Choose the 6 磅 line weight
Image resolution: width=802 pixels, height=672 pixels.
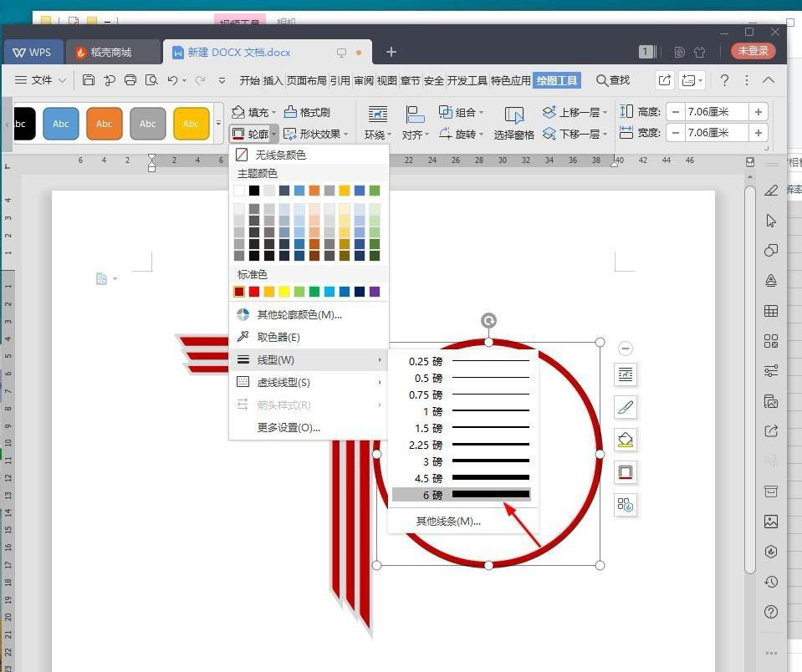[462, 495]
